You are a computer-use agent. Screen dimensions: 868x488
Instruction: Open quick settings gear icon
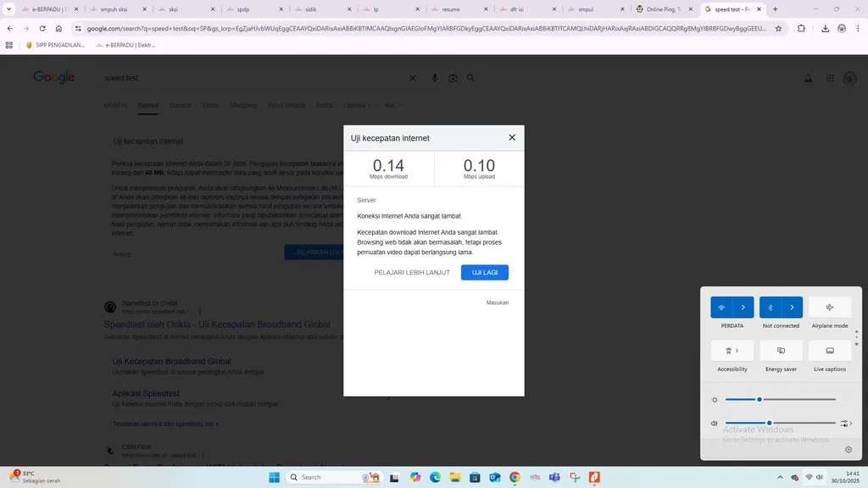pos(849,450)
